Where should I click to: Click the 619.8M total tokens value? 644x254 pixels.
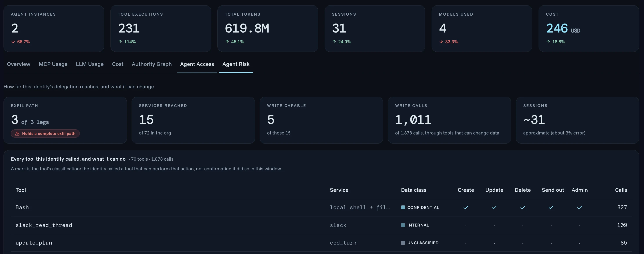click(x=247, y=28)
